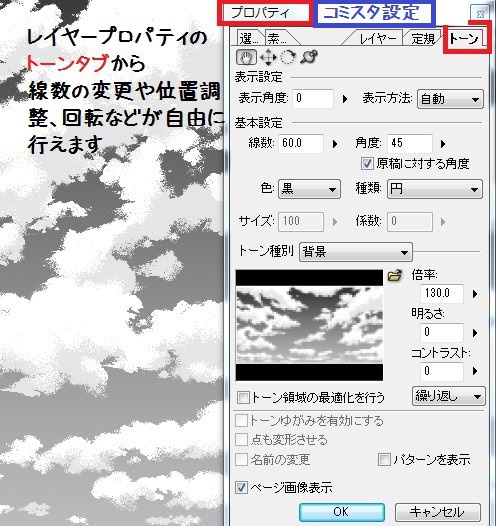The width and height of the screenshot is (496, 526).
Task: Expand the 線数 slider arrow
Action: point(335,144)
